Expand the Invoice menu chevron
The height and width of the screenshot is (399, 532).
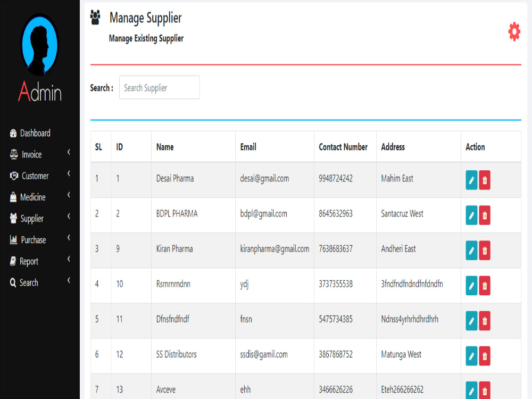69,152
